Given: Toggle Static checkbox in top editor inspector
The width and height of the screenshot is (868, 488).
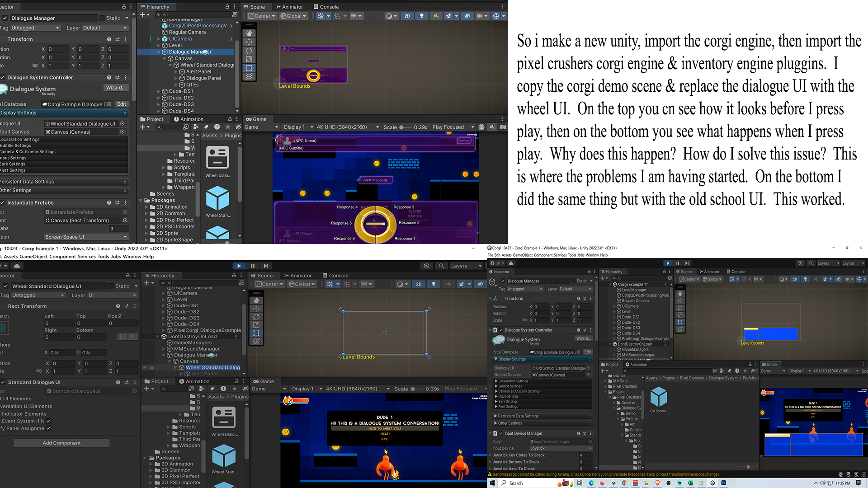Looking at the screenshot, I should (102, 18).
